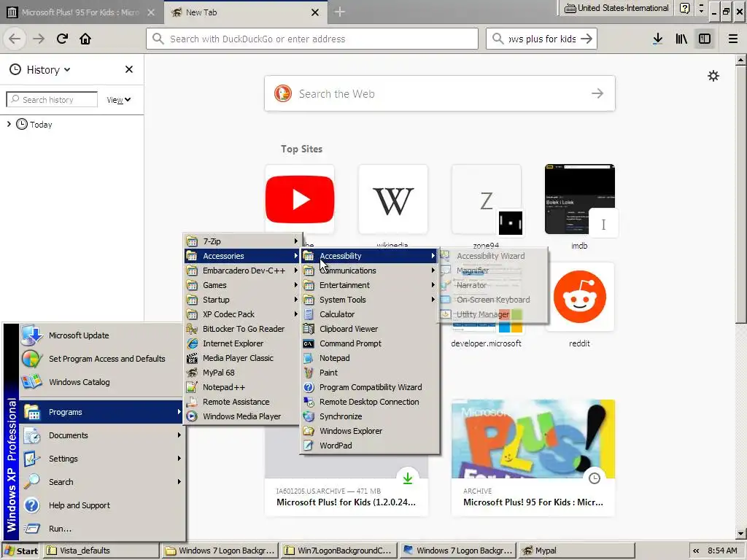Launch MyPal 68 from Programs
747x560 pixels.
tap(242, 373)
